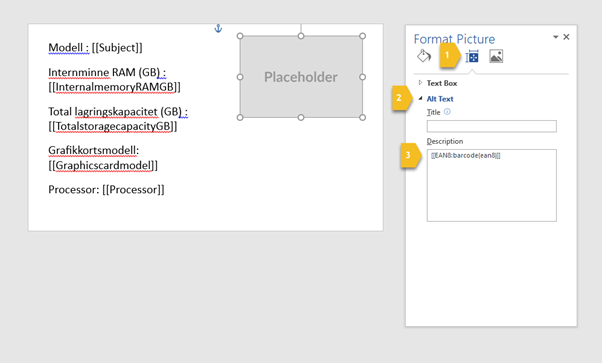This screenshot has height=363, width=602.
Task: Collapse the Alt Text section
Action: tap(420, 98)
